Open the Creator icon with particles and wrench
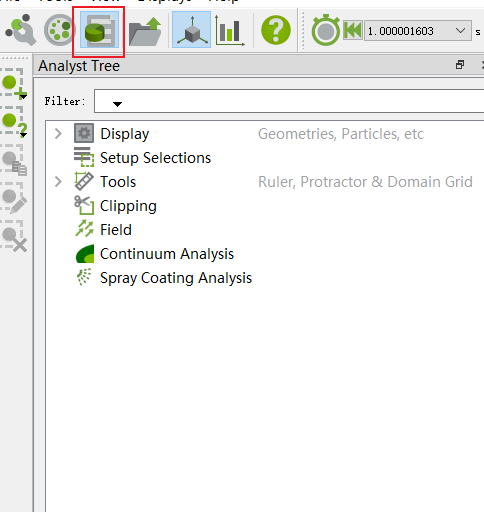The height and width of the screenshot is (512, 484). [x=21, y=30]
